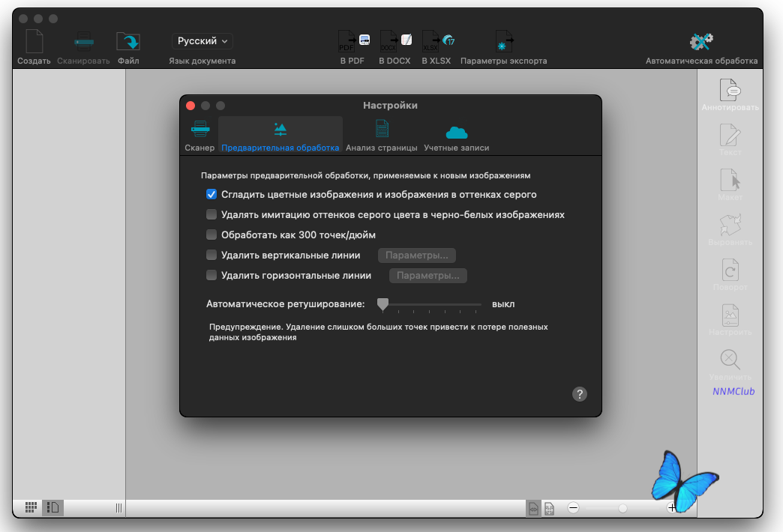Screen dimensions: 783x532
Task: Check Удалить вертикальные линии option
Action: click(x=211, y=255)
